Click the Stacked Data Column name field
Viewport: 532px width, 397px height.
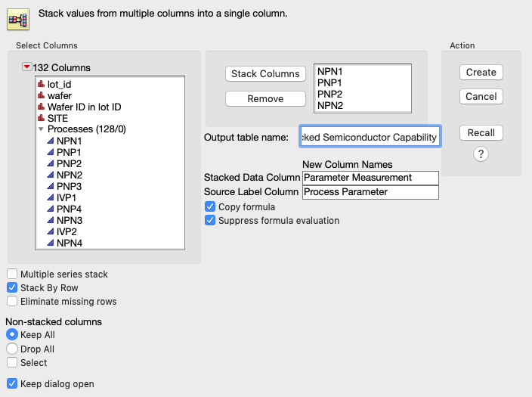pos(370,178)
